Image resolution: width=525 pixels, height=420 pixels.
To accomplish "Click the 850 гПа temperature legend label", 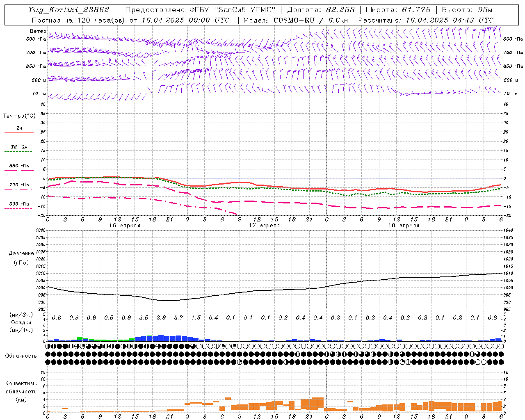I will [x=19, y=166].
